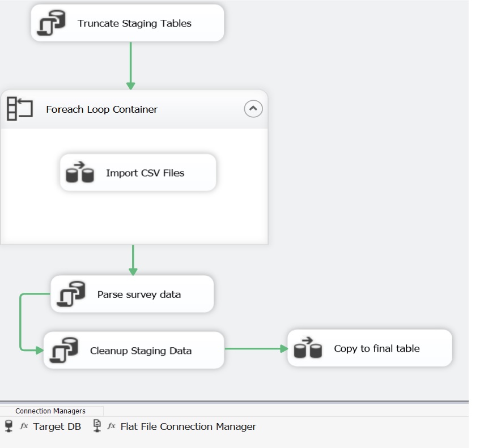Select the Foreach Loop Container icon

coord(19,109)
